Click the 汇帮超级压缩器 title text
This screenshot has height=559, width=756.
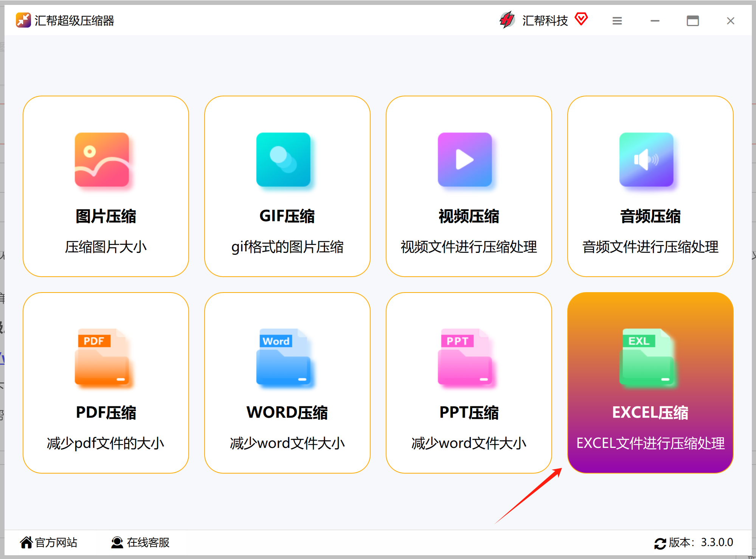(75, 20)
